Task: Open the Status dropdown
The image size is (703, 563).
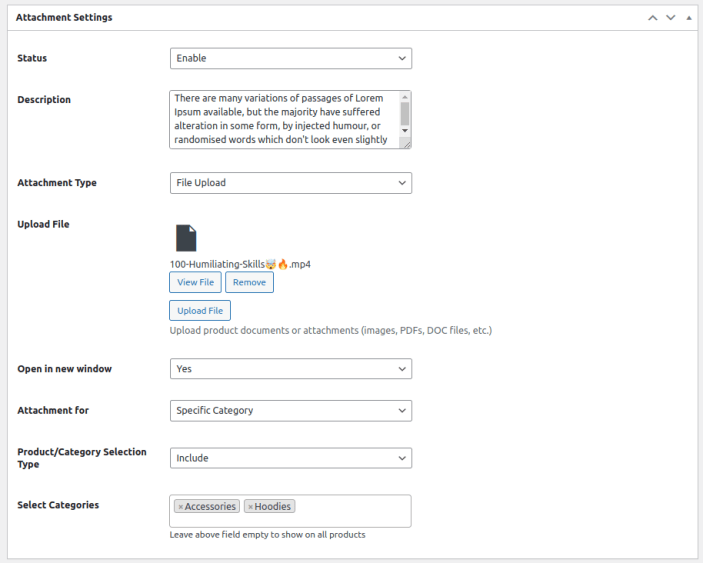Action: [x=290, y=58]
